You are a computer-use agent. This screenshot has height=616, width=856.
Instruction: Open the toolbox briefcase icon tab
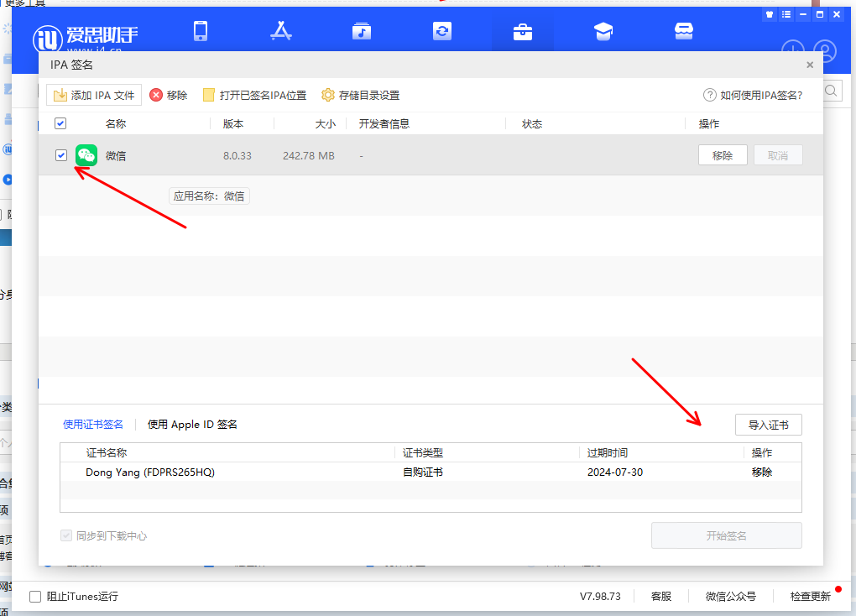(x=523, y=32)
